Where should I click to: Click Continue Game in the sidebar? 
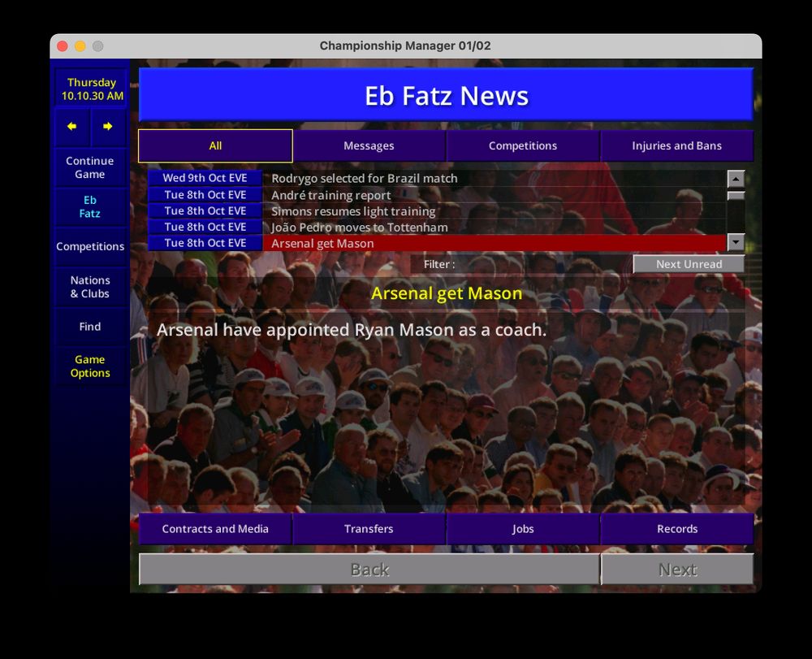click(90, 167)
